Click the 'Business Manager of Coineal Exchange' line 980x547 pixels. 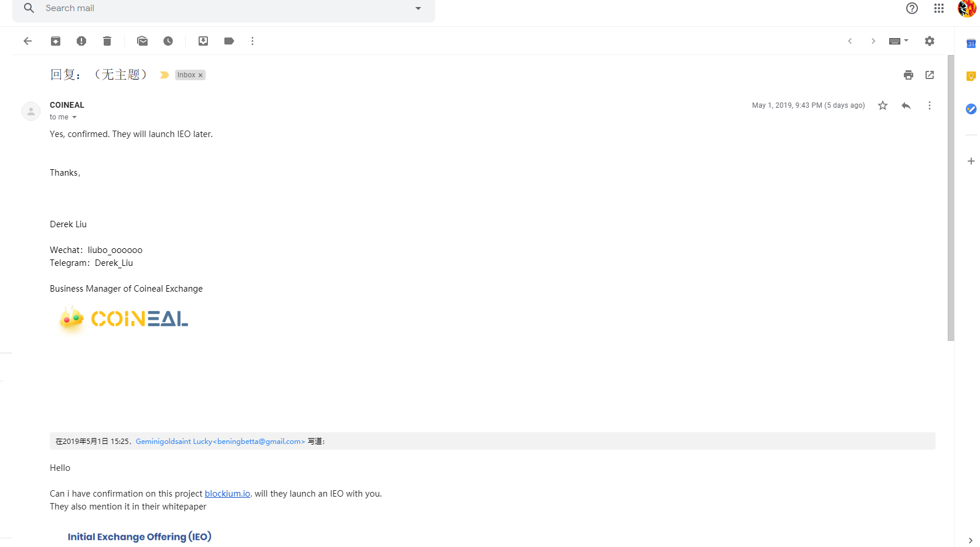click(x=126, y=289)
